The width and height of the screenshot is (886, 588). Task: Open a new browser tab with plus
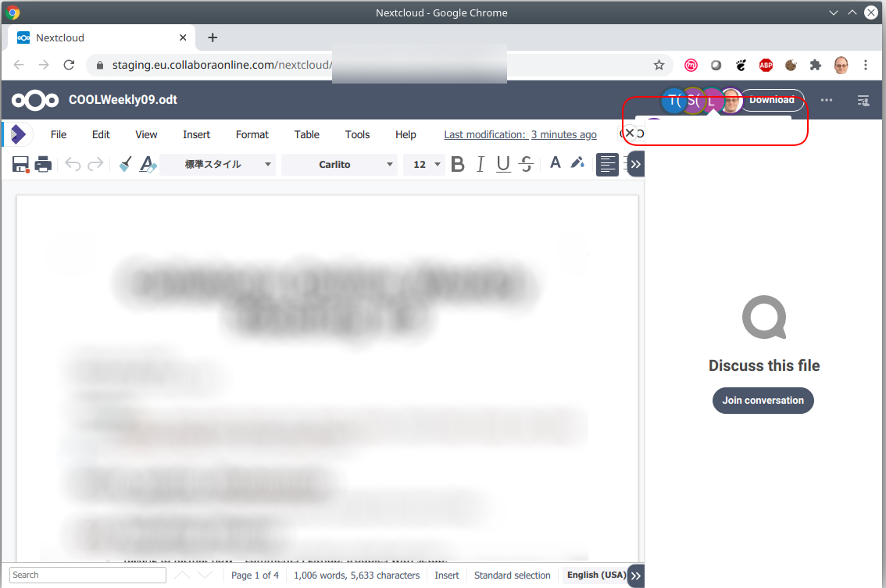(x=213, y=37)
